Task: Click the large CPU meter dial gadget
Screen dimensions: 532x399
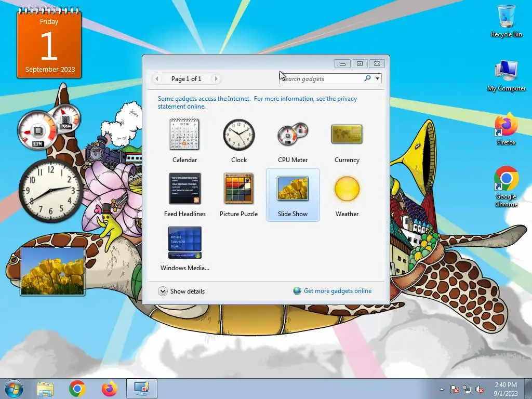Action: pos(37,130)
